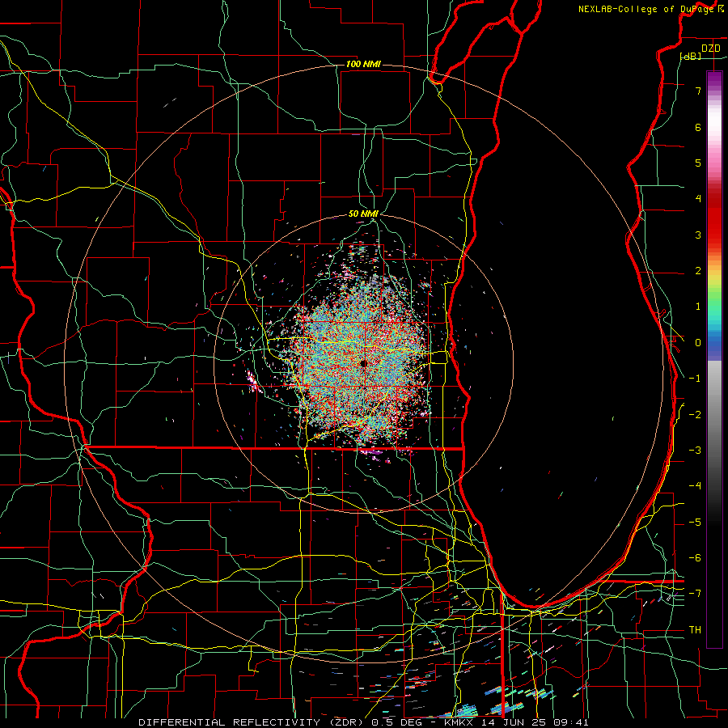This screenshot has width=728, height=728.
Task: Click the 4 tick label on color scale
Action: click(698, 199)
